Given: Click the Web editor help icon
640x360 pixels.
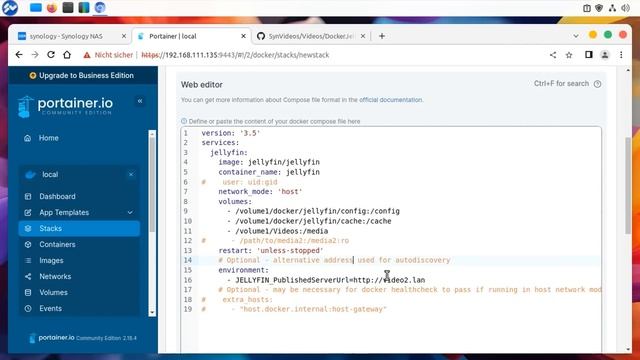Looking at the screenshot, I should (x=597, y=84).
